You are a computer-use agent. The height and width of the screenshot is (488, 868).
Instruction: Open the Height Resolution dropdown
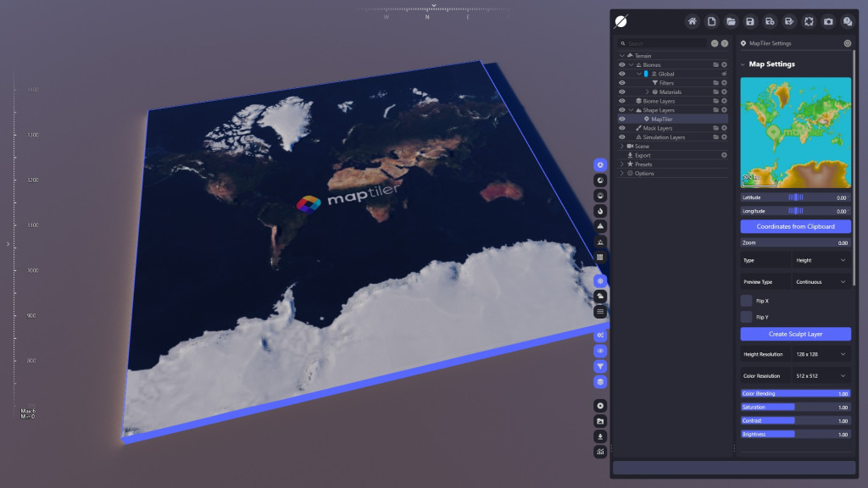click(821, 354)
